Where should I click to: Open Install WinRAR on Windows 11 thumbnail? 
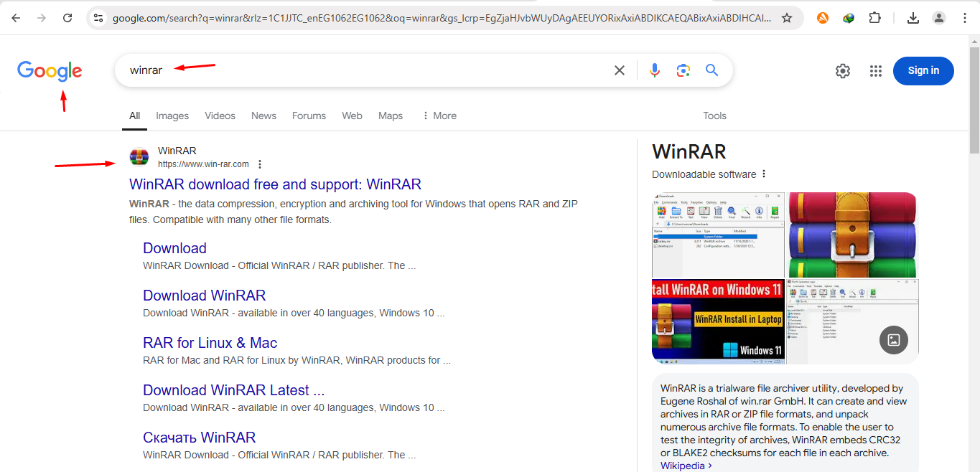click(x=718, y=321)
